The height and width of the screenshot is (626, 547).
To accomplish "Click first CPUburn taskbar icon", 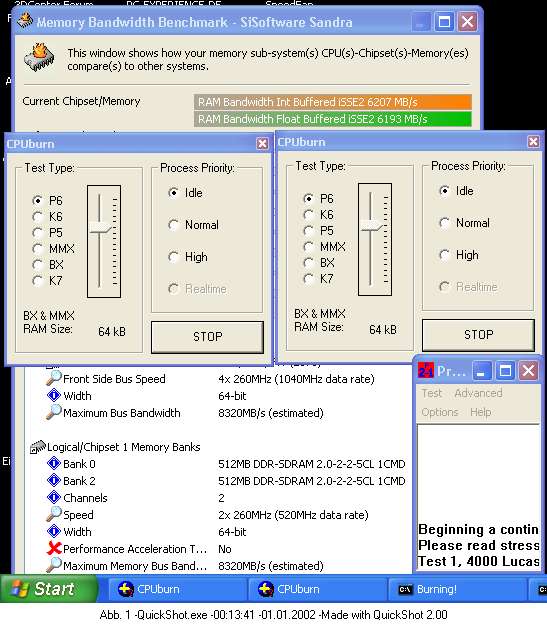I will [x=126, y=589].
